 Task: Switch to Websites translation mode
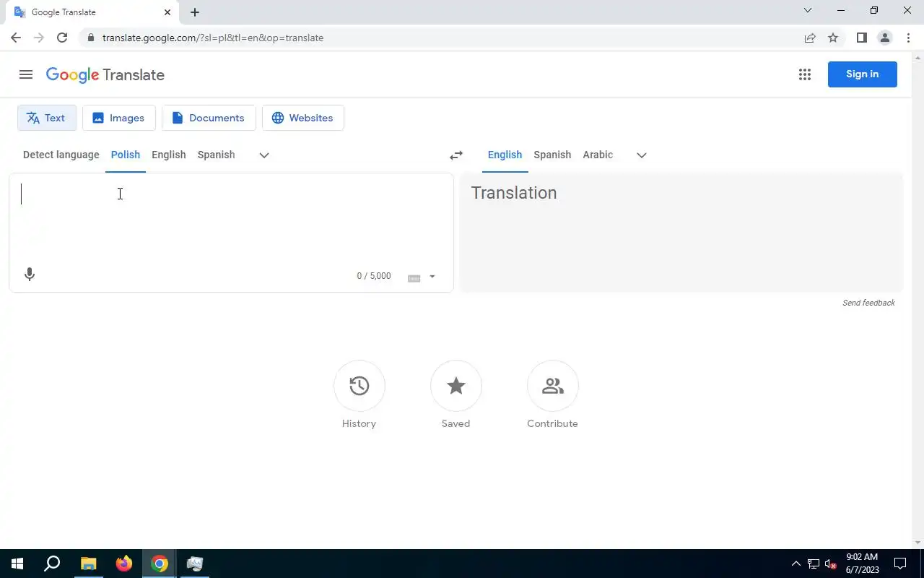point(303,118)
